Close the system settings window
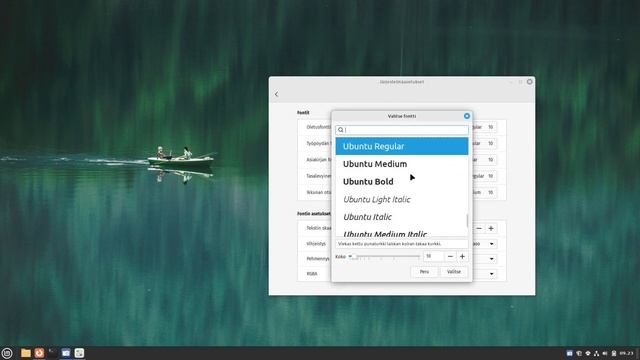640x360 pixels. click(529, 82)
